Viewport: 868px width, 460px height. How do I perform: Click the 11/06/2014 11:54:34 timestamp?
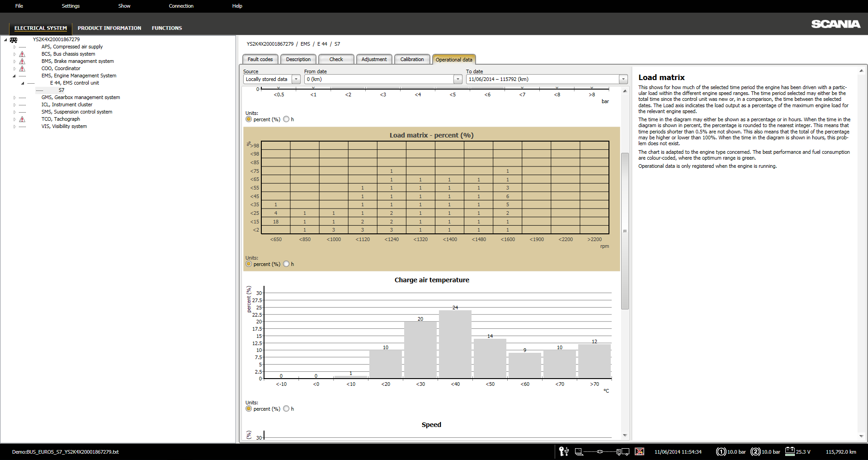click(x=678, y=452)
